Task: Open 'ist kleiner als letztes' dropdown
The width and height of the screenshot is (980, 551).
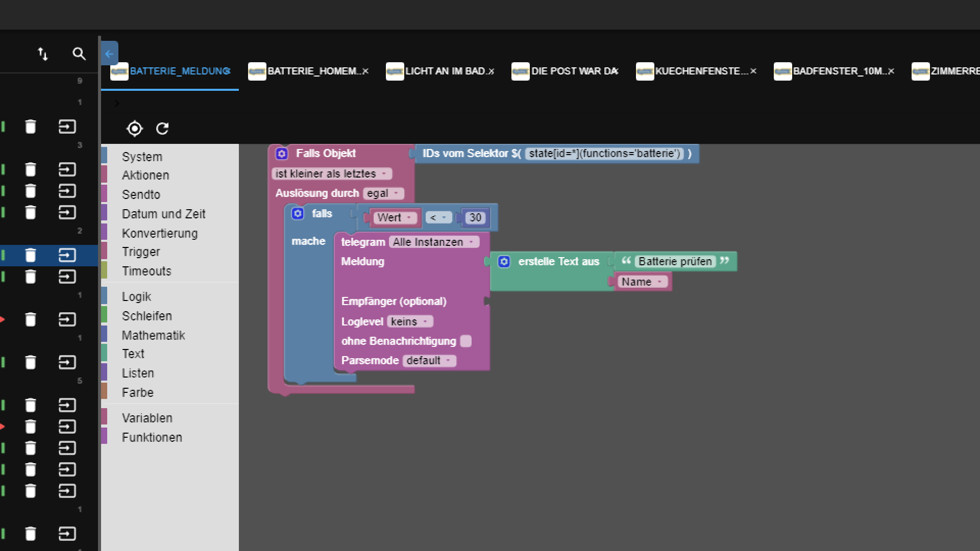Action: click(x=331, y=174)
